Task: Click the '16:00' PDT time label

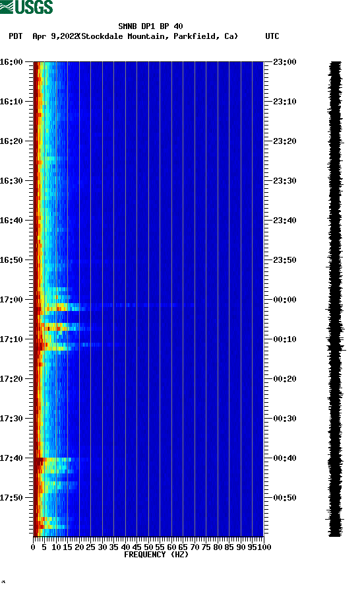Action: tap(11, 62)
